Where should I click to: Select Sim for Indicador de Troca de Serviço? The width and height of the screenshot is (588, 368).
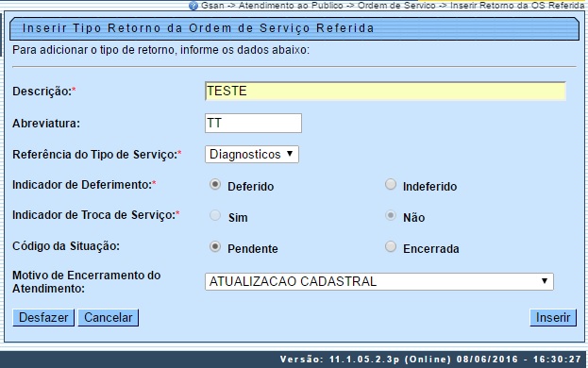tap(215, 215)
